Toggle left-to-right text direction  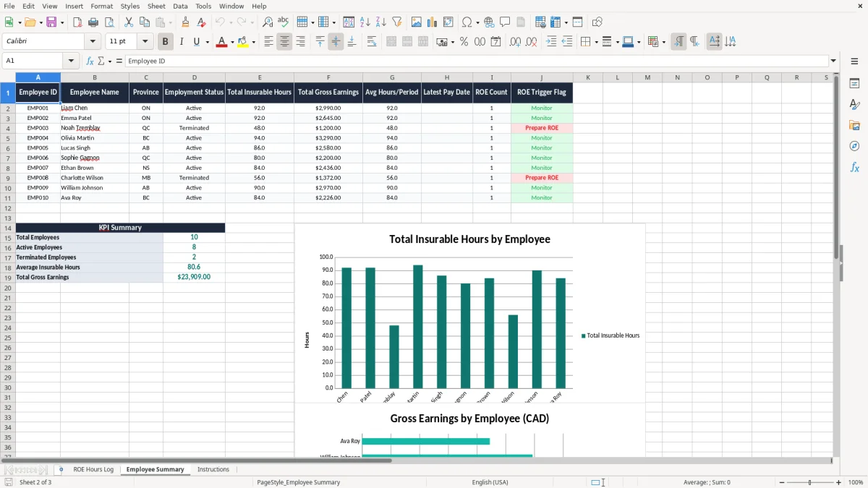click(x=678, y=42)
